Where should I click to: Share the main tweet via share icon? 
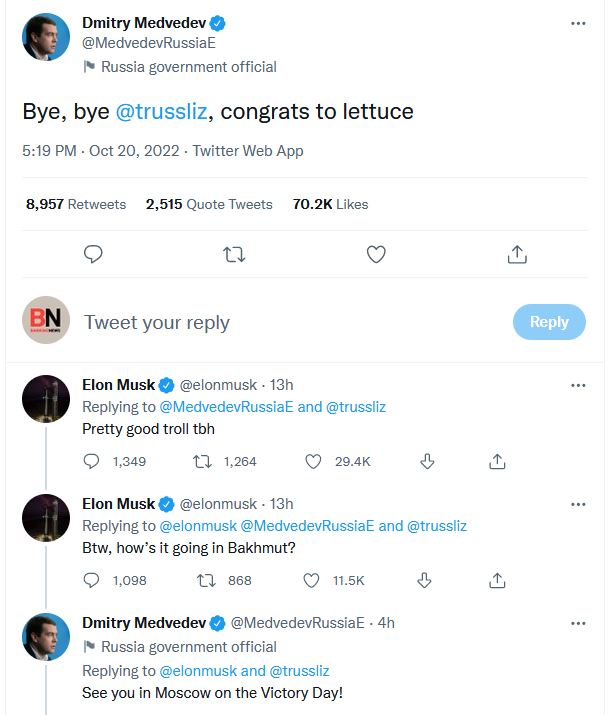517,254
